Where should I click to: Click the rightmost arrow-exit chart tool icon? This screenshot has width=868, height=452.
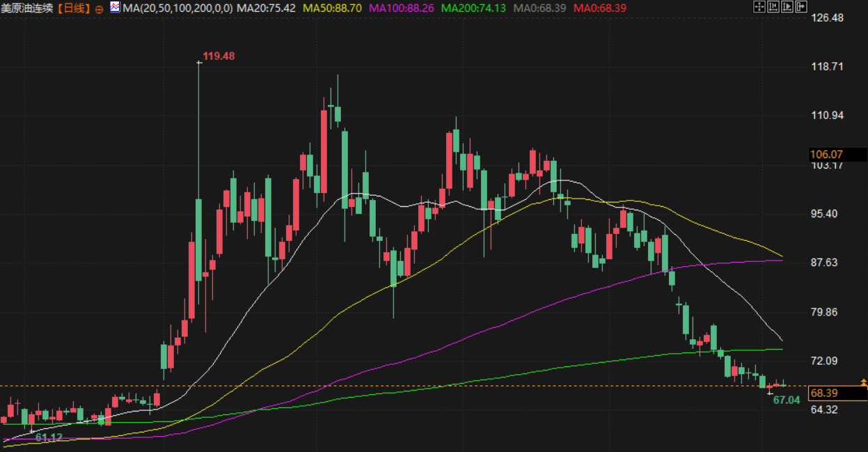[x=801, y=7]
